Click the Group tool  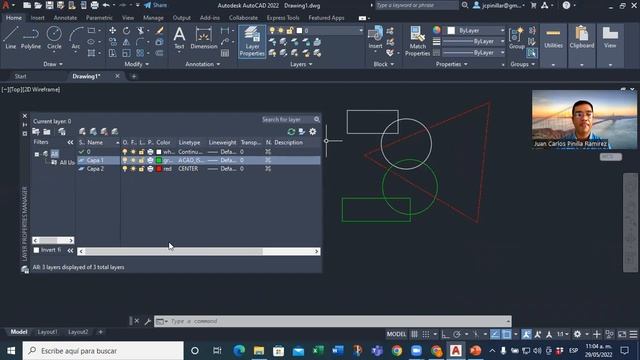[x=517, y=38]
